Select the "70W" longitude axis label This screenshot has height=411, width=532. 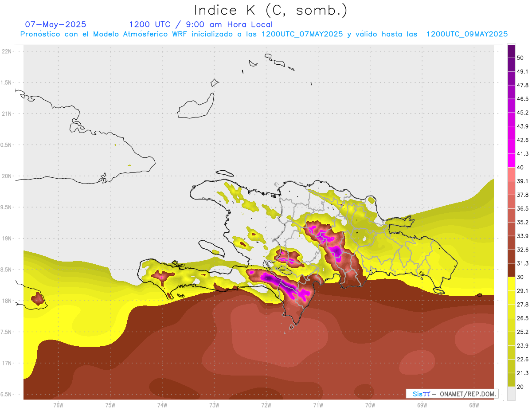[370, 405]
